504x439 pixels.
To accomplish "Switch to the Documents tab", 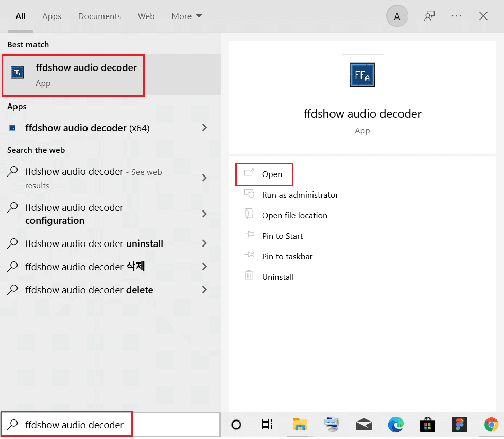I will click(100, 16).
